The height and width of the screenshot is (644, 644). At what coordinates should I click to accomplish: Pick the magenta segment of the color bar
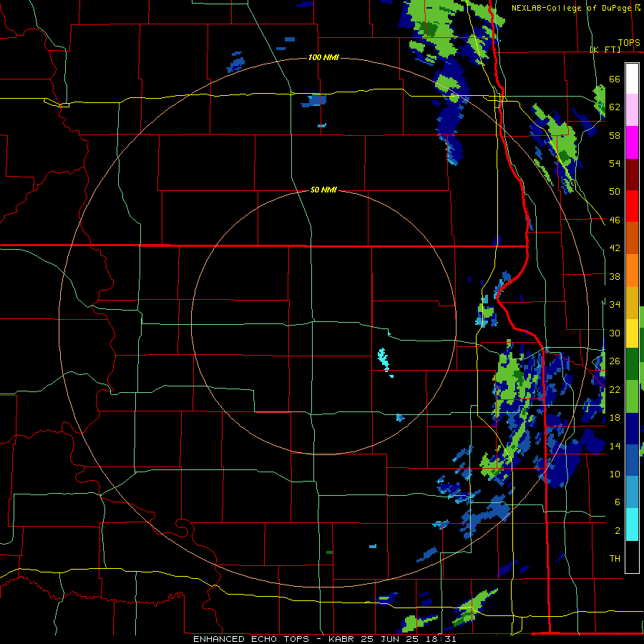[x=632, y=142]
